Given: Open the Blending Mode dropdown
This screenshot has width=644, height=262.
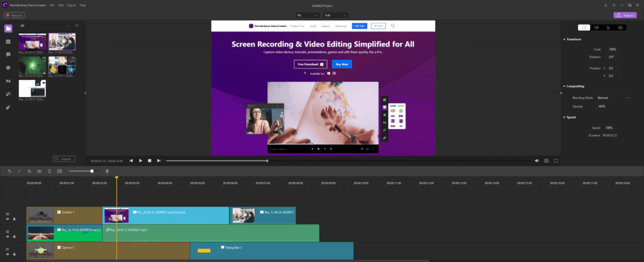Looking at the screenshot, I should [x=613, y=98].
